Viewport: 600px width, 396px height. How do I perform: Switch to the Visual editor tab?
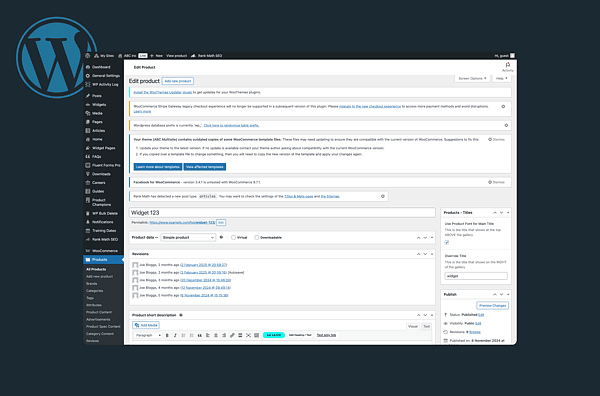(412, 326)
